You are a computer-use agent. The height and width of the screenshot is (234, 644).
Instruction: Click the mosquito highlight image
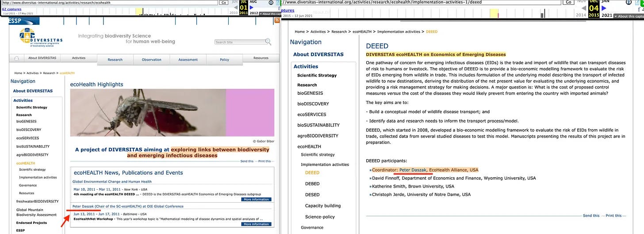pyautogui.click(x=172, y=113)
